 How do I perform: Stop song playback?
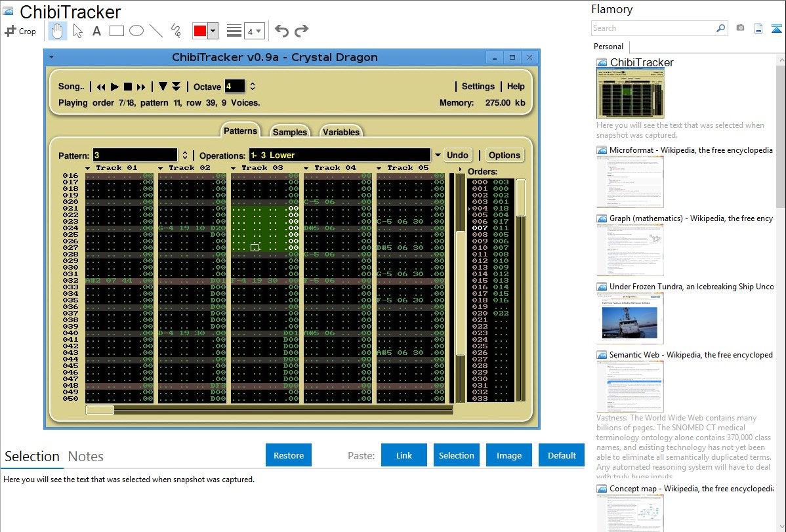pos(128,87)
